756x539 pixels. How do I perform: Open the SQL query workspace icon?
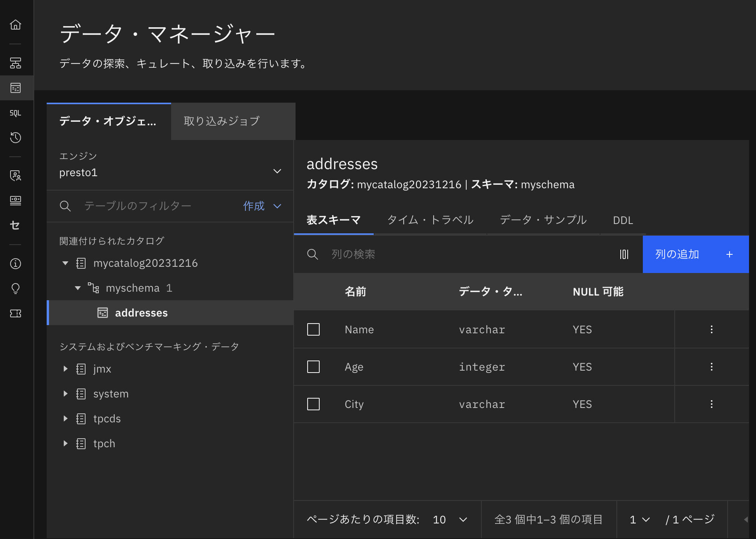click(x=16, y=113)
